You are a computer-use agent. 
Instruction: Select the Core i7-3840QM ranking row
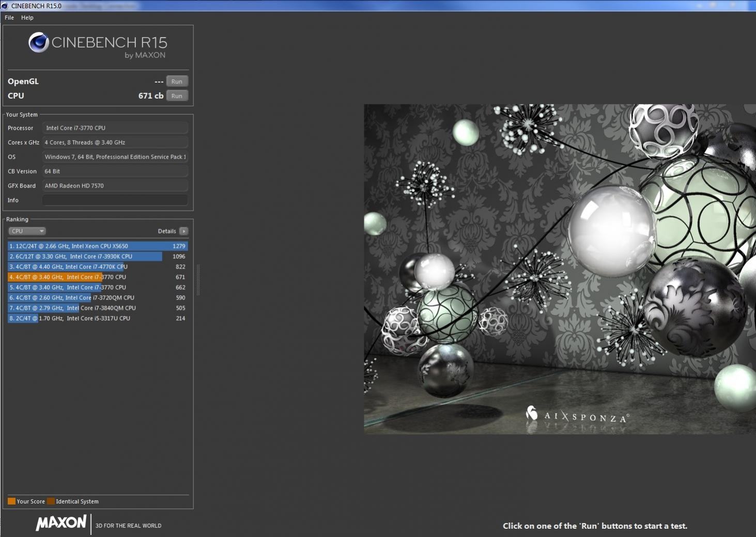(x=98, y=308)
